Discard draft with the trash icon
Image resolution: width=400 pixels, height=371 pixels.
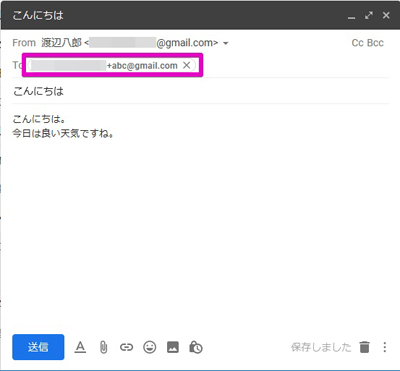point(365,347)
